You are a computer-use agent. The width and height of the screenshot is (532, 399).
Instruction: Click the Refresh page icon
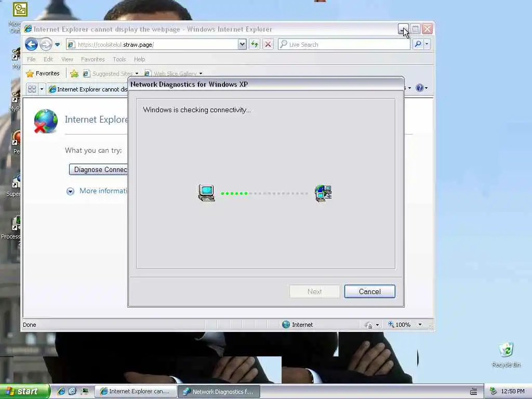coord(255,44)
